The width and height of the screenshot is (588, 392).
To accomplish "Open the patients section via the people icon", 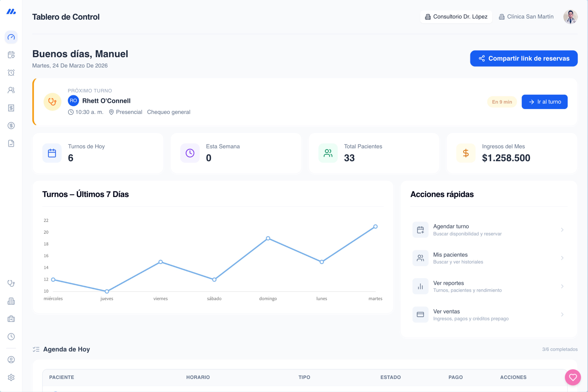I will coord(11,90).
